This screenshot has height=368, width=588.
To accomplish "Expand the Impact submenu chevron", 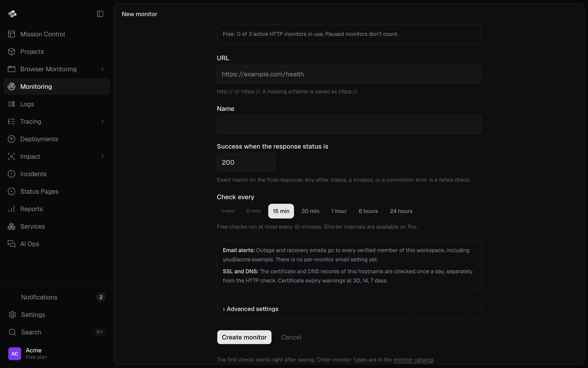I will tap(102, 156).
